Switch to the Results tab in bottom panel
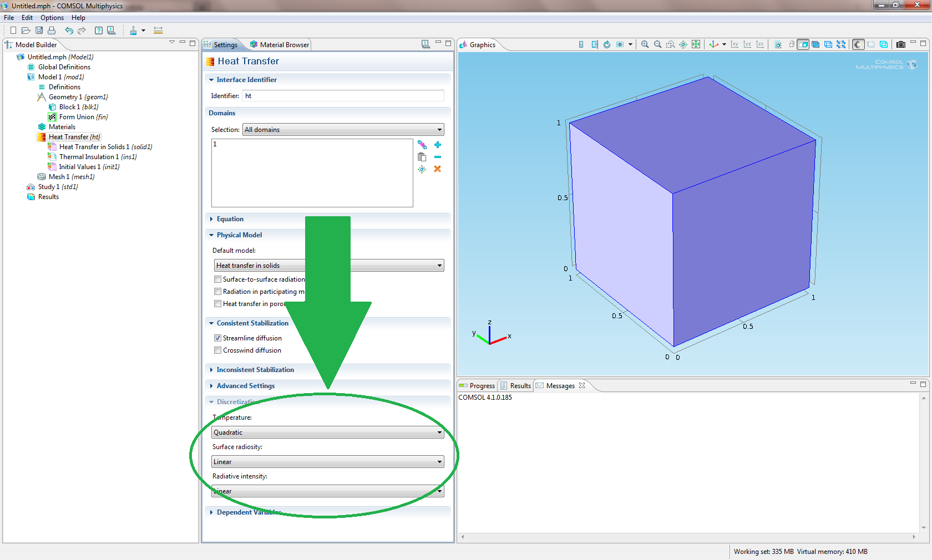This screenshot has height=560, width=932. pos(515,386)
